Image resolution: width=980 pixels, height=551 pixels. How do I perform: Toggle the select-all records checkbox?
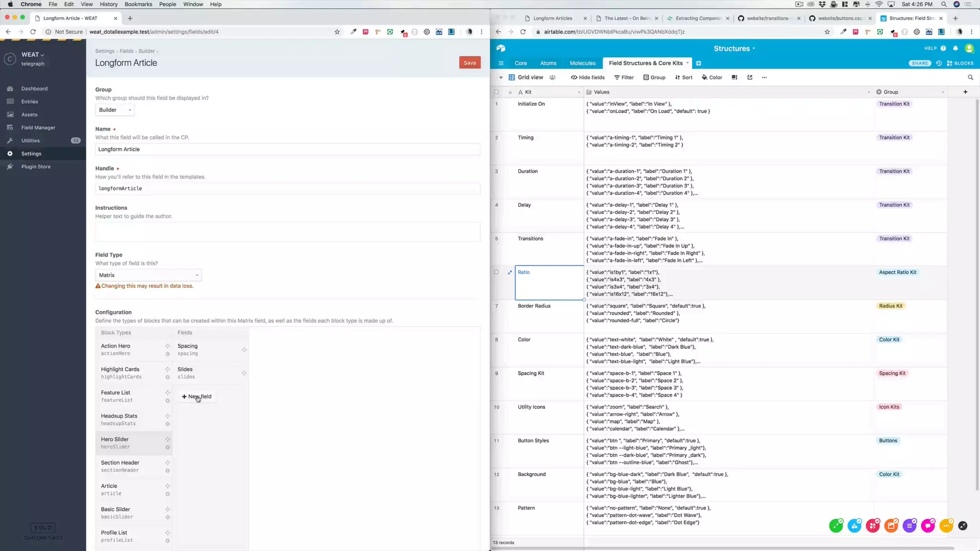click(x=496, y=92)
